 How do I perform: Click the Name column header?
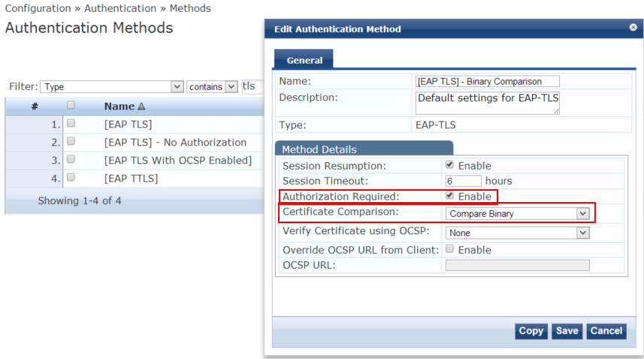(119, 106)
